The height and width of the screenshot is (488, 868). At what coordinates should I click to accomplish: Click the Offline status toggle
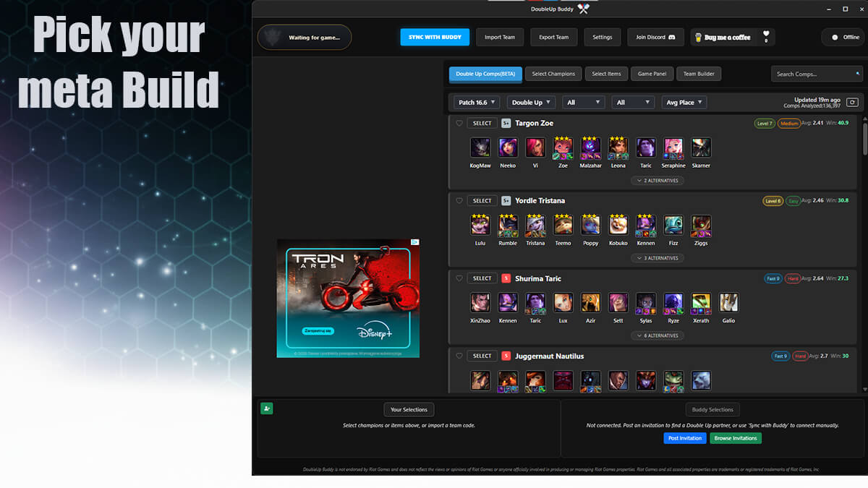click(843, 38)
